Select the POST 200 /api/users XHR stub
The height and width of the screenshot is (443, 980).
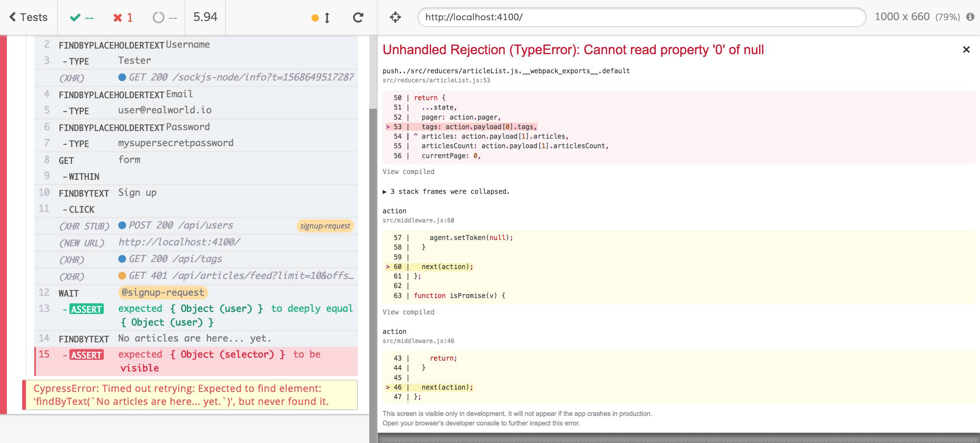click(x=196, y=226)
